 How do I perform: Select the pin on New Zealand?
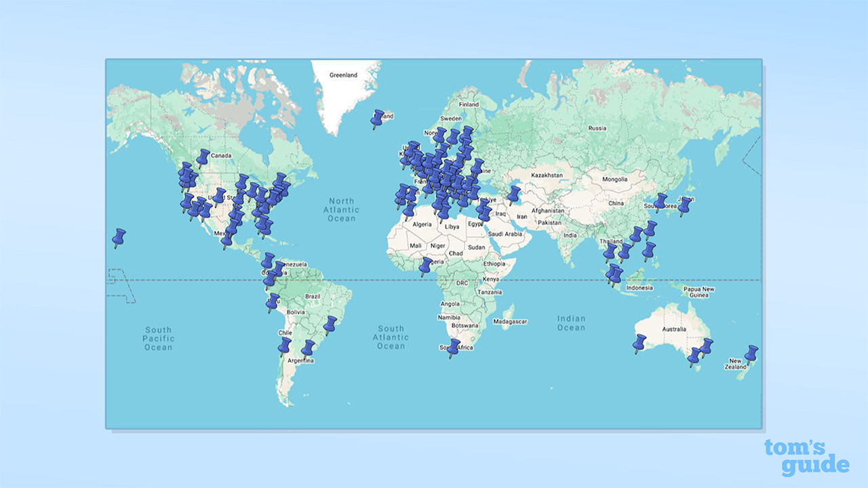(751, 353)
